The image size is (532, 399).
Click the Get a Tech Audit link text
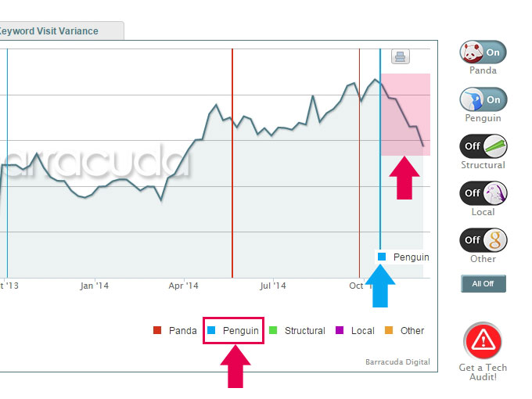tap(483, 372)
